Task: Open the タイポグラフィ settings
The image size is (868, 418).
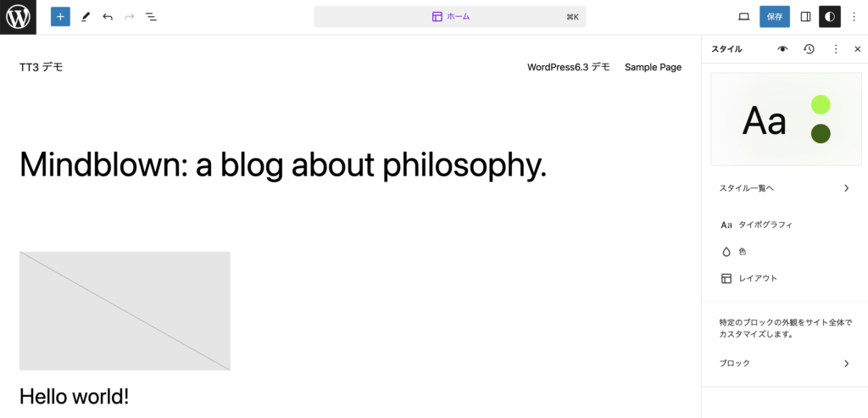Action: click(765, 226)
